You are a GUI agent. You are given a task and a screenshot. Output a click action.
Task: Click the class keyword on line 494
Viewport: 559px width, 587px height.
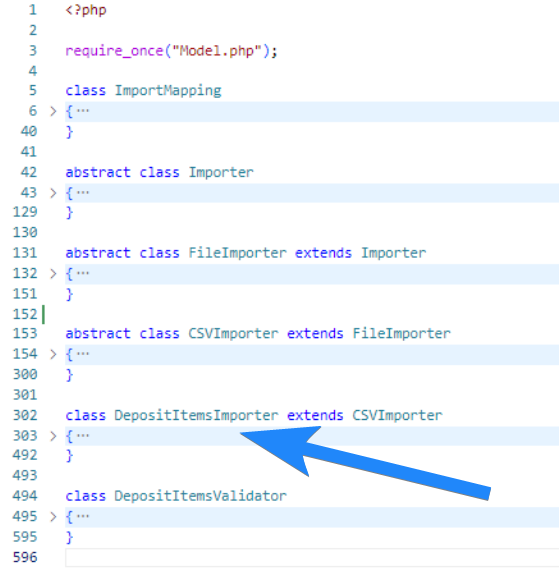pos(86,496)
